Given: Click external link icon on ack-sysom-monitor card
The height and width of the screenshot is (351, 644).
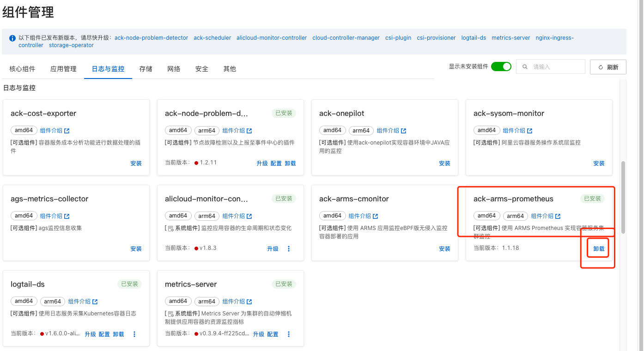Looking at the screenshot, I should click(x=529, y=131).
